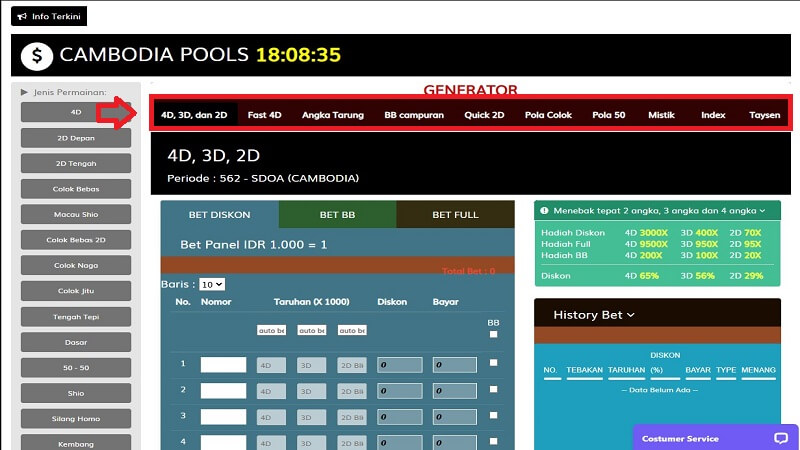Click the green checkmark info icon
Screen dimensions: 800x450
[x=542, y=211]
